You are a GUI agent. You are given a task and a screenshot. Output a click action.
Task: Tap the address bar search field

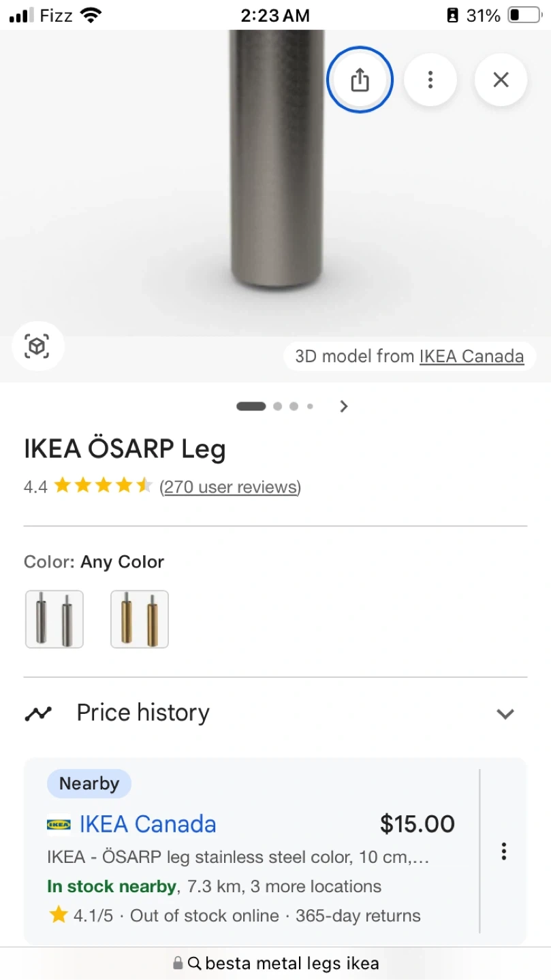pos(292,964)
